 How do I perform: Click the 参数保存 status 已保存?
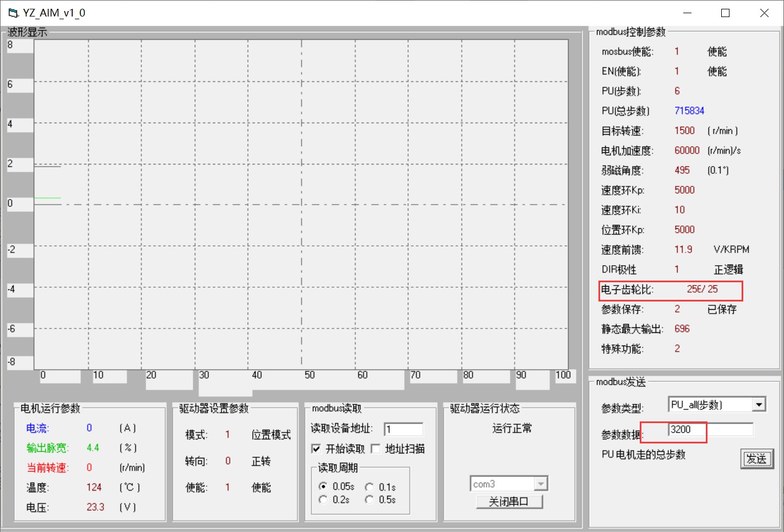(722, 309)
